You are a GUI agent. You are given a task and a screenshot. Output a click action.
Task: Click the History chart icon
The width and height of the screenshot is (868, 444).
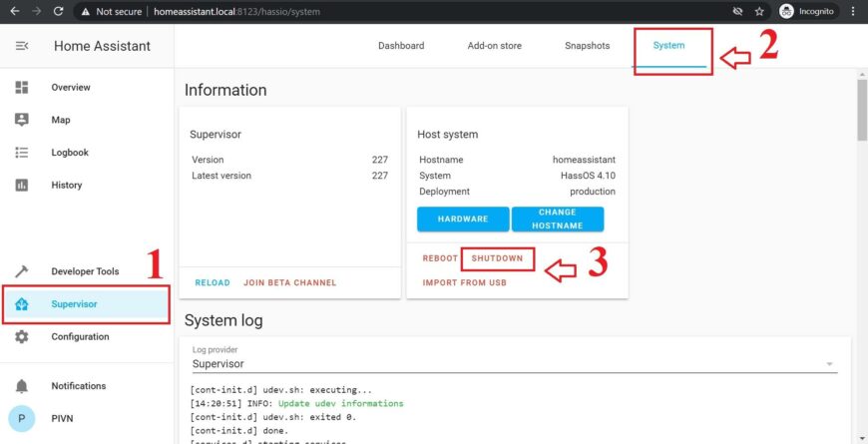click(x=22, y=185)
